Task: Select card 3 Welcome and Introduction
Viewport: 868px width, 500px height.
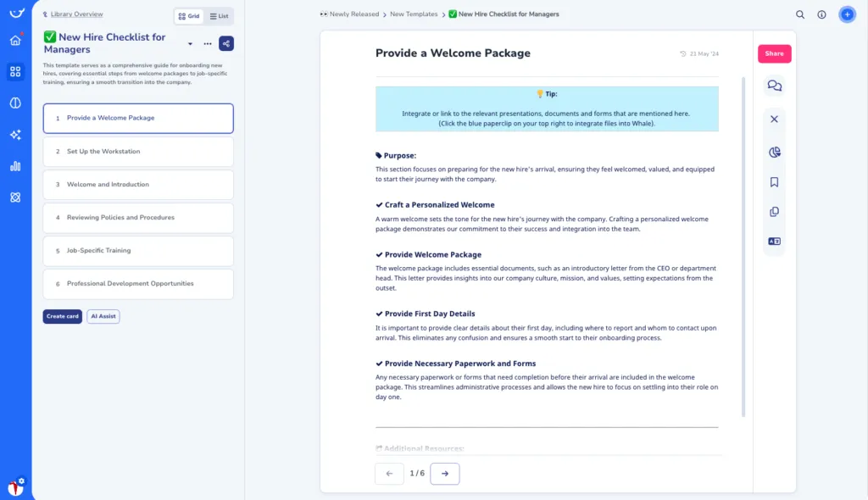Action: (x=138, y=185)
